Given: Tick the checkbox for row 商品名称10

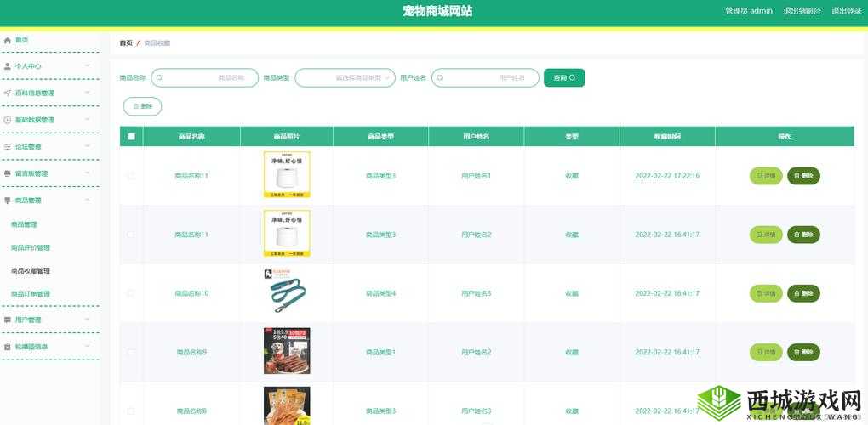Looking at the screenshot, I should [131, 293].
